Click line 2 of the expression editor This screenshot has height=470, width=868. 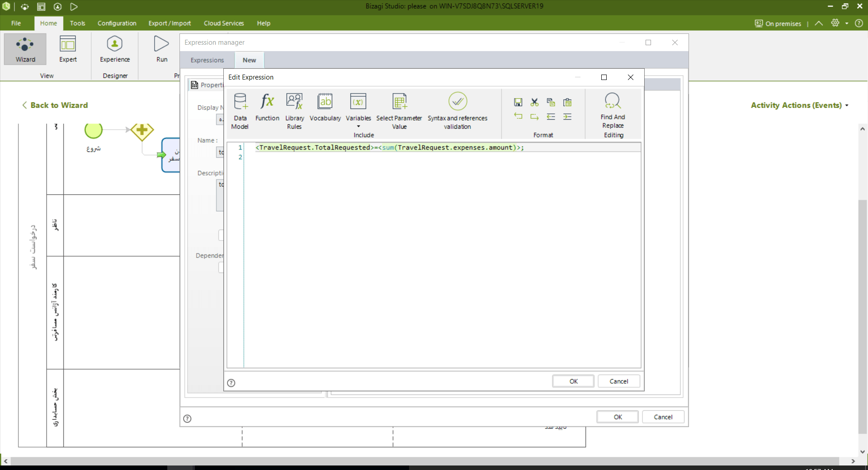click(443, 157)
